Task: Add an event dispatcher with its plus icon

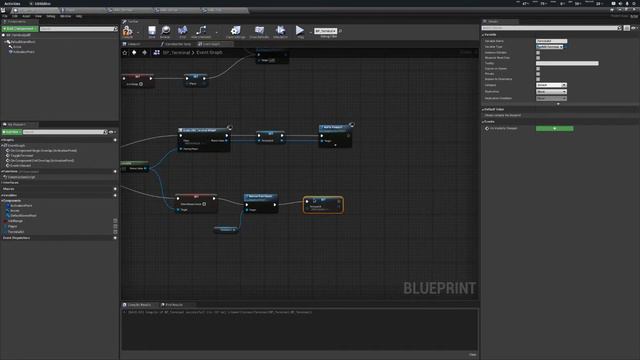Action: pos(115,238)
